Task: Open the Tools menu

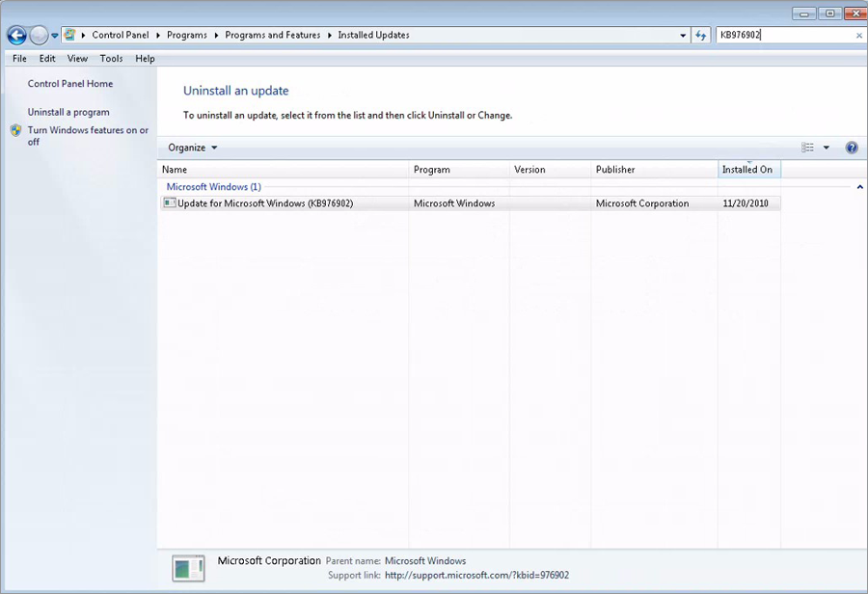Action: [111, 59]
